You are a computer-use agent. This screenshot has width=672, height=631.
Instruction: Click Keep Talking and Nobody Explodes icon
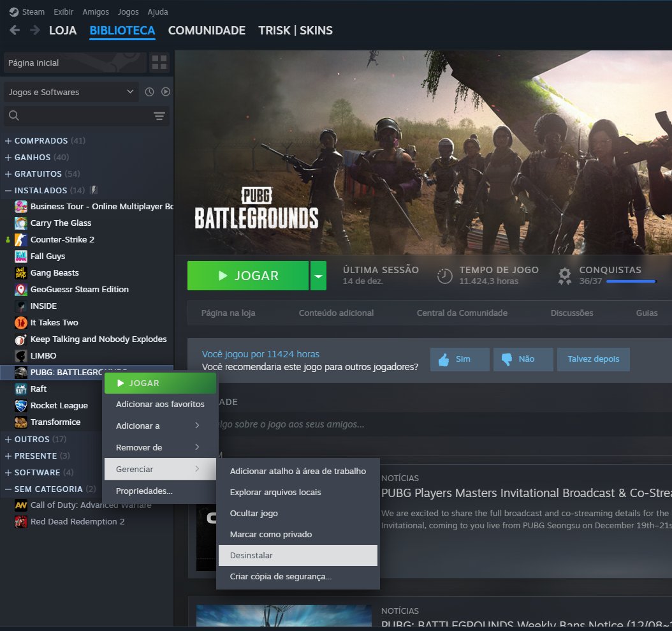tap(21, 339)
